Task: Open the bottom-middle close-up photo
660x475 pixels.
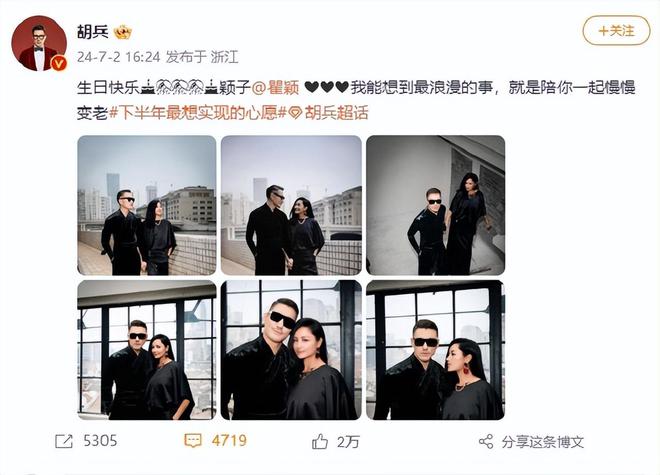Action: pos(291,350)
